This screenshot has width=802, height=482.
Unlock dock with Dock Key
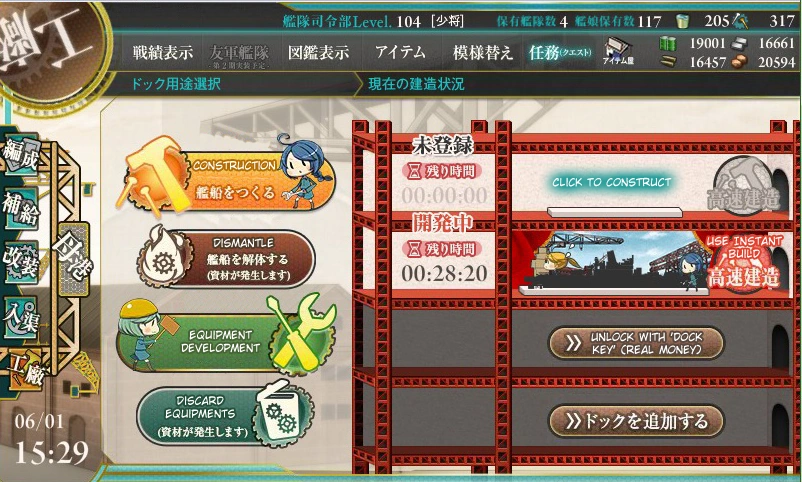[x=637, y=343]
